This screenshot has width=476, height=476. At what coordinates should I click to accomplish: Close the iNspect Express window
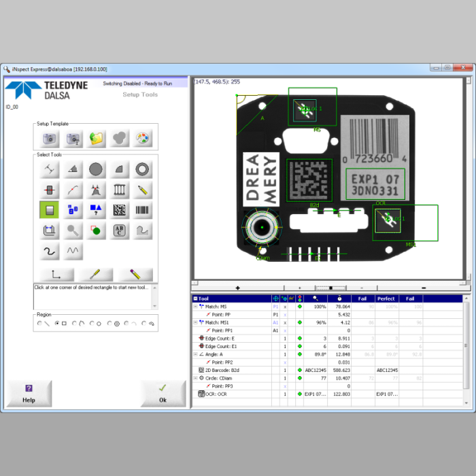[x=462, y=67]
